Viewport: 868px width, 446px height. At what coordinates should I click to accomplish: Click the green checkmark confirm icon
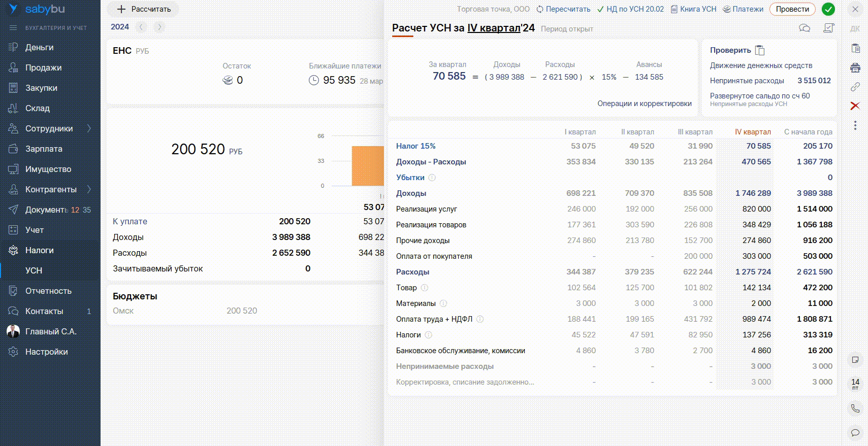(x=828, y=9)
